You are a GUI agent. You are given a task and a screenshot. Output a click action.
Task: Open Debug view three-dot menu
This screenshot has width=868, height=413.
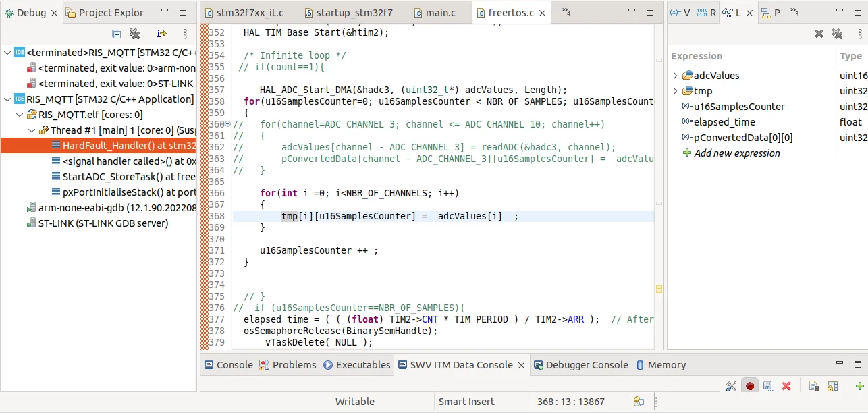click(185, 34)
